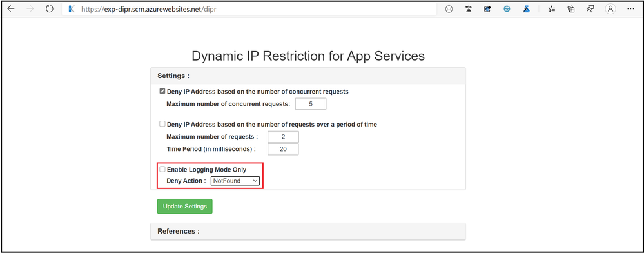644x253 pixels.
Task: Click the Maximum number of requests field
Action: coord(283,137)
